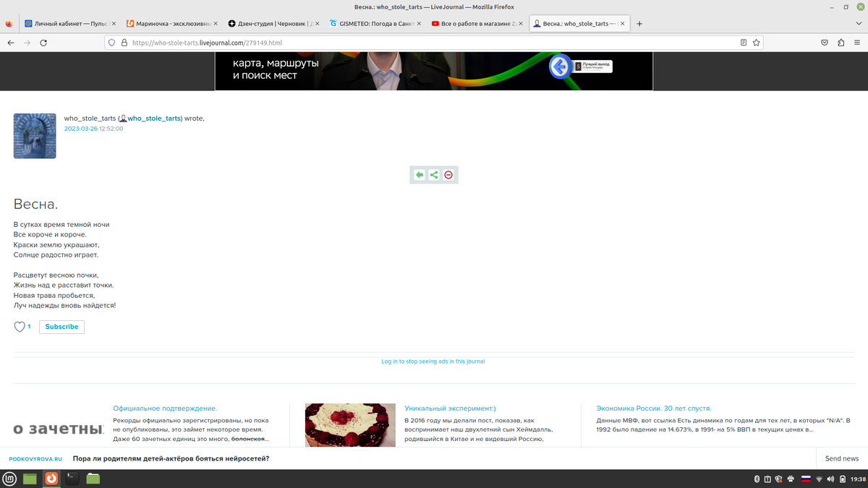Open the shield tracking protection icon

tap(111, 43)
